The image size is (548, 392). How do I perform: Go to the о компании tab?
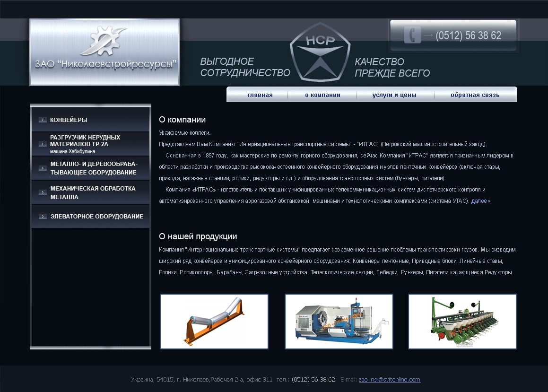322,95
